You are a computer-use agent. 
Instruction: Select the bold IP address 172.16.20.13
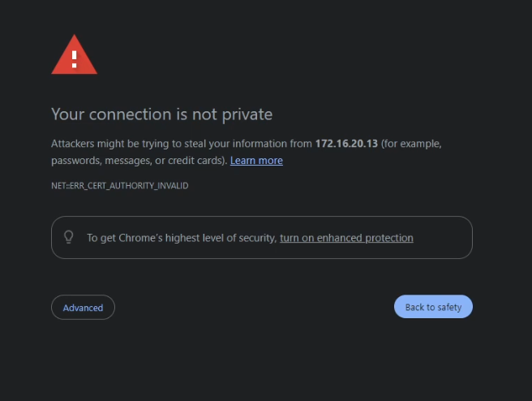click(x=346, y=144)
